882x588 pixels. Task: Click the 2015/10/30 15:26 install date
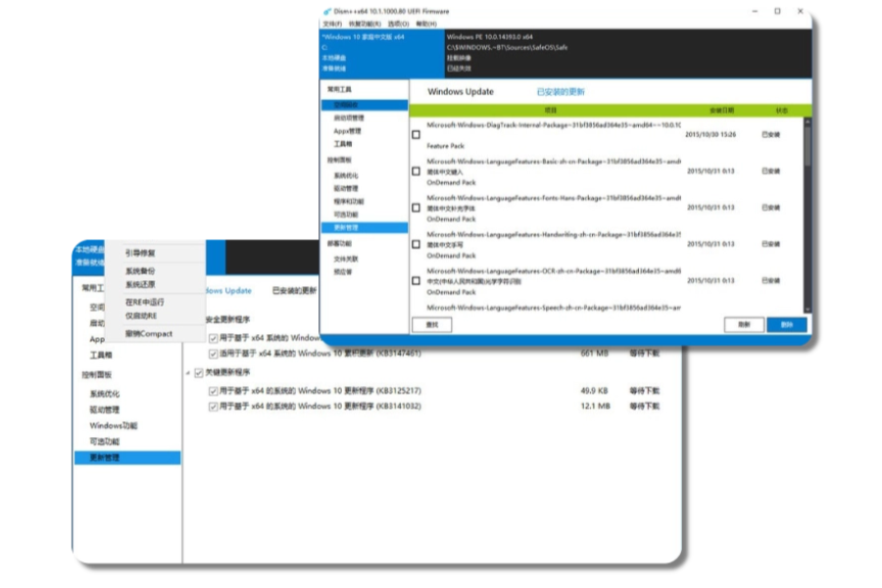click(710, 135)
